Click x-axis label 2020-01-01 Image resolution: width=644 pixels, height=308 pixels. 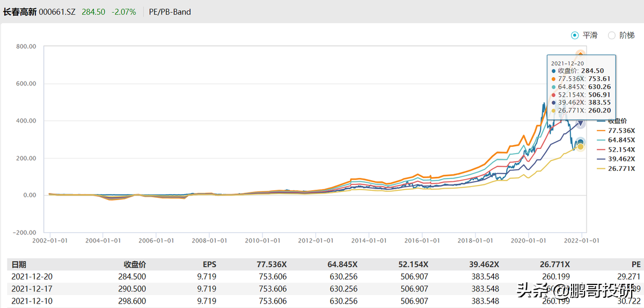tap(529, 241)
